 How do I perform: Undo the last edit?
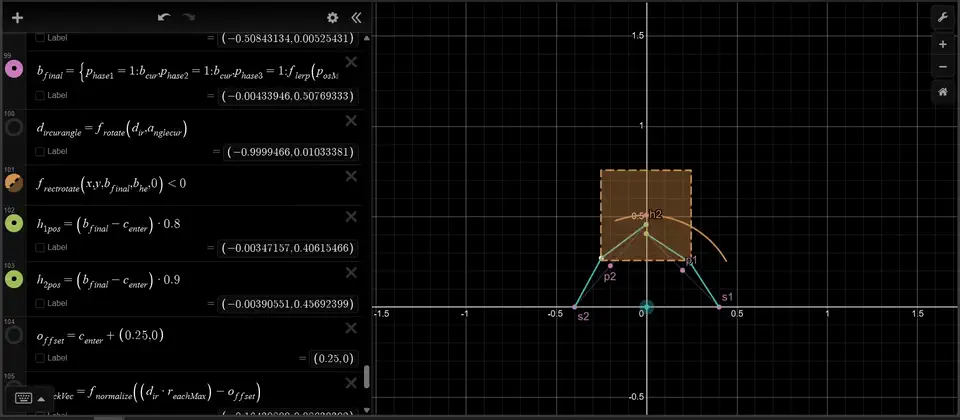point(164,17)
